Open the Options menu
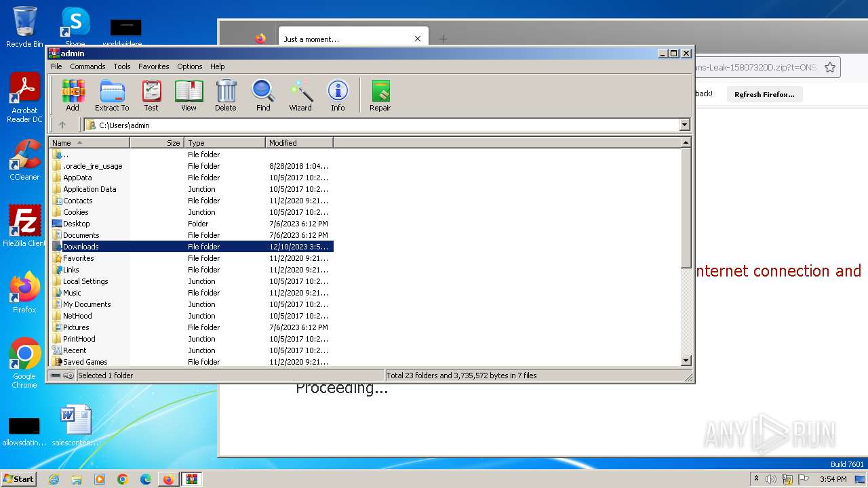Image resolution: width=868 pixels, height=488 pixels. pyautogui.click(x=190, y=66)
